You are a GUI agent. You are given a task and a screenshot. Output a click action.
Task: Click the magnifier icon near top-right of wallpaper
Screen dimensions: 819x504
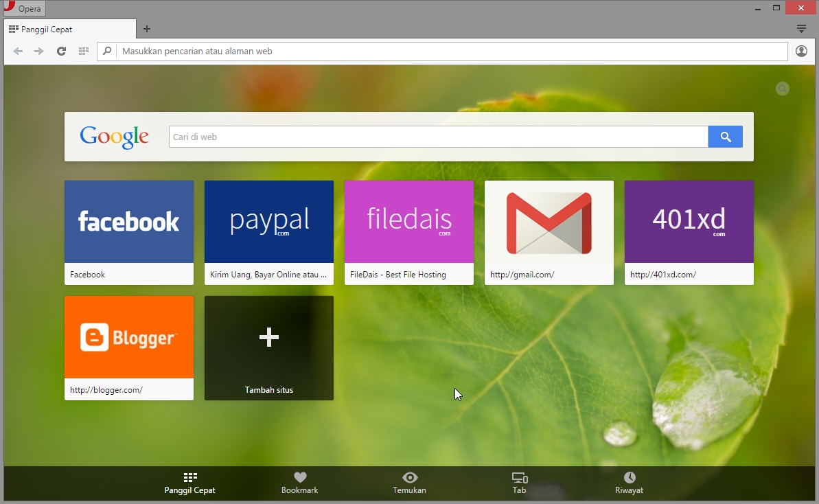[782, 89]
